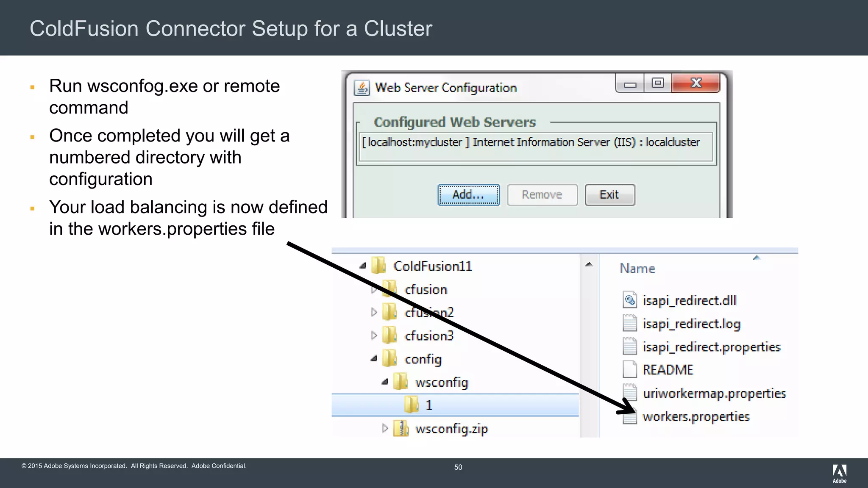Select the wsconfig.zip tree label
Screen dimensions: 868x488
[x=452, y=429]
